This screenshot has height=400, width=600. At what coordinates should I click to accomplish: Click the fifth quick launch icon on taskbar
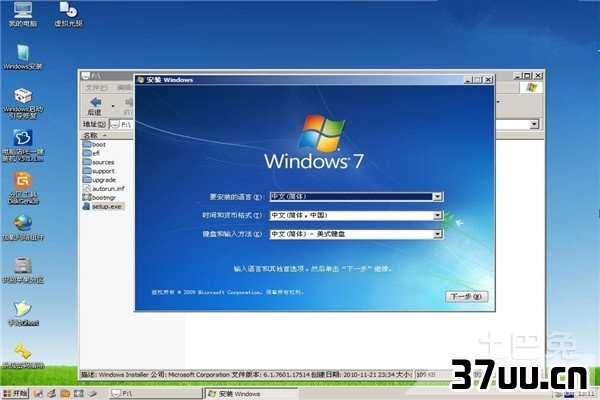(92, 393)
